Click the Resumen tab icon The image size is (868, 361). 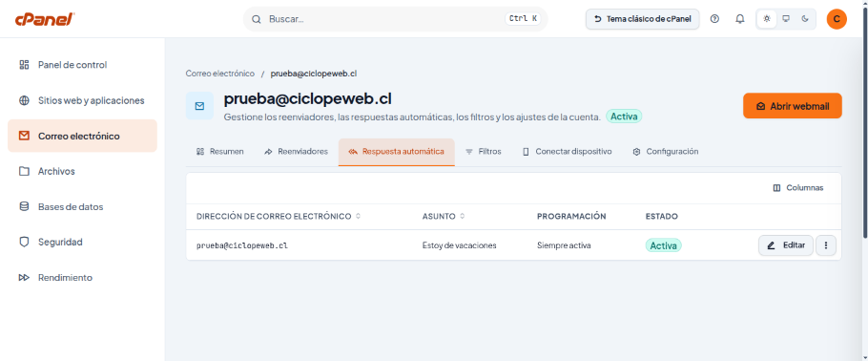(x=200, y=152)
